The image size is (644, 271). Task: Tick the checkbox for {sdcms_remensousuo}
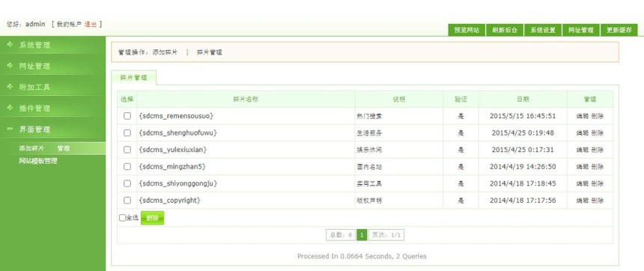[x=127, y=116]
